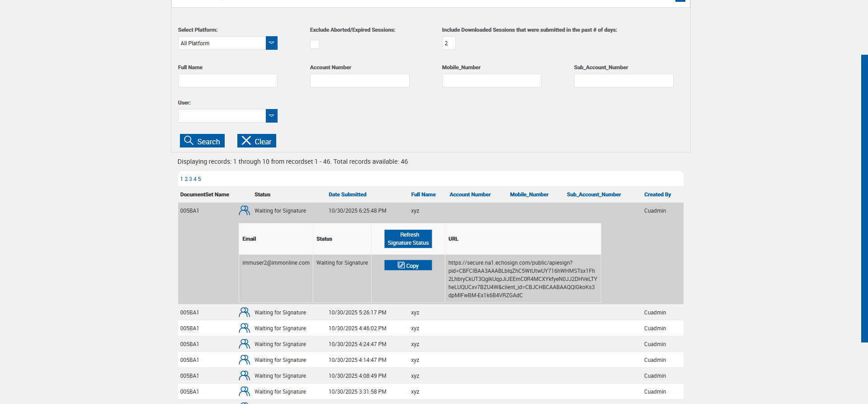Click signer icon for 4:24:47 PM row
Image resolution: width=868 pixels, height=404 pixels.
244,344
